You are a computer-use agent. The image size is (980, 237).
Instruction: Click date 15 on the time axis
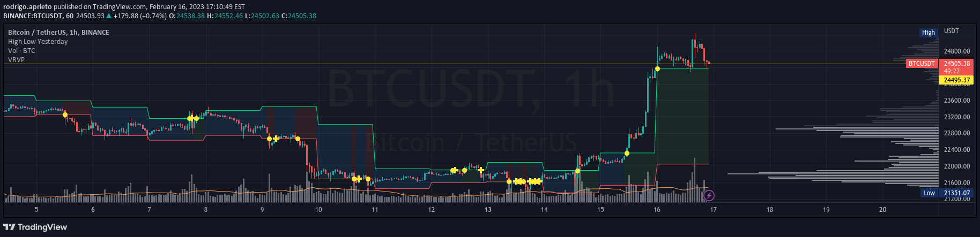[x=600, y=210]
